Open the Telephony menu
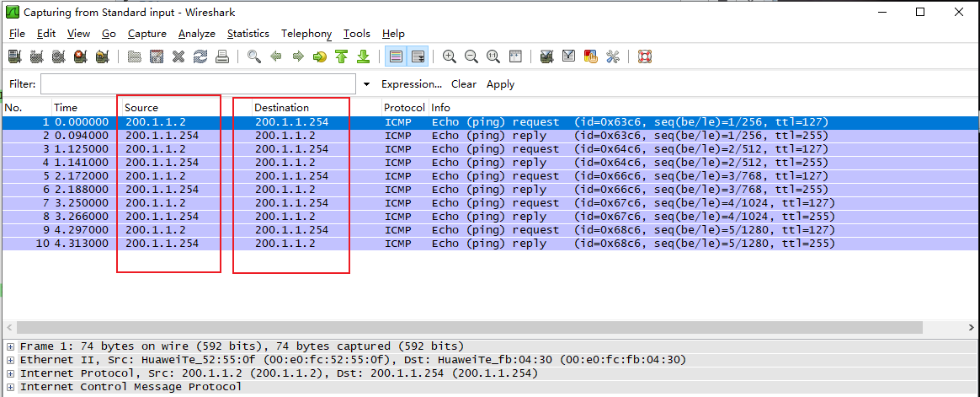This screenshot has width=980, height=397. (x=306, y=34)
